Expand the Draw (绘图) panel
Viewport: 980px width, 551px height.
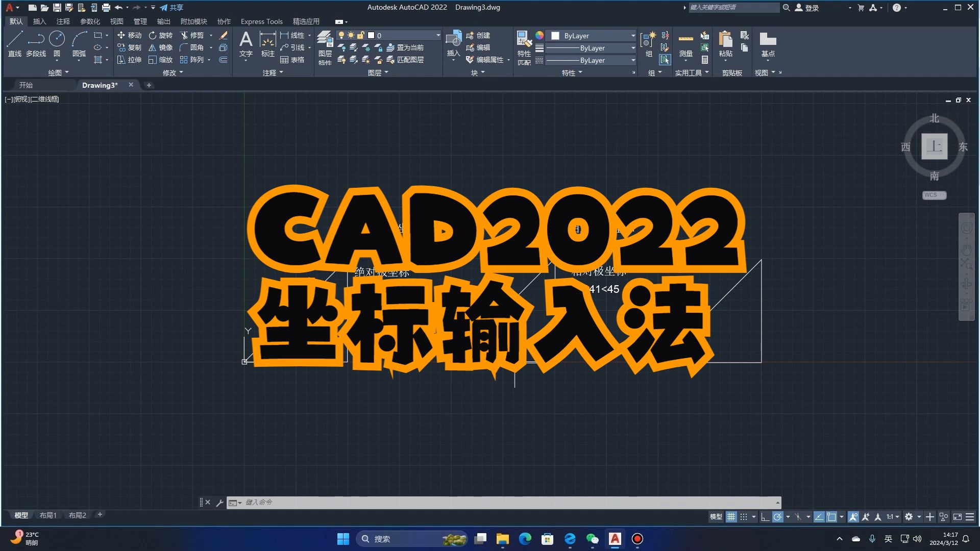tap(58, 72)
